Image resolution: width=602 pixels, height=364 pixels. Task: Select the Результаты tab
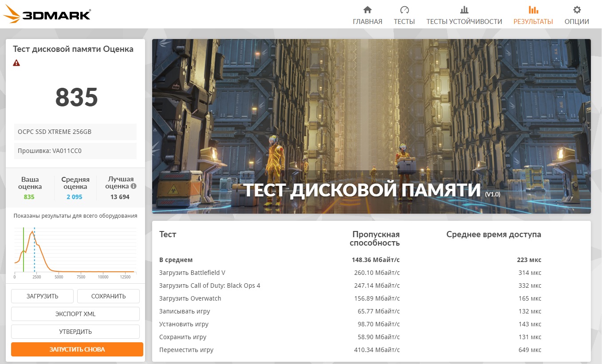(x=533, y=21)
